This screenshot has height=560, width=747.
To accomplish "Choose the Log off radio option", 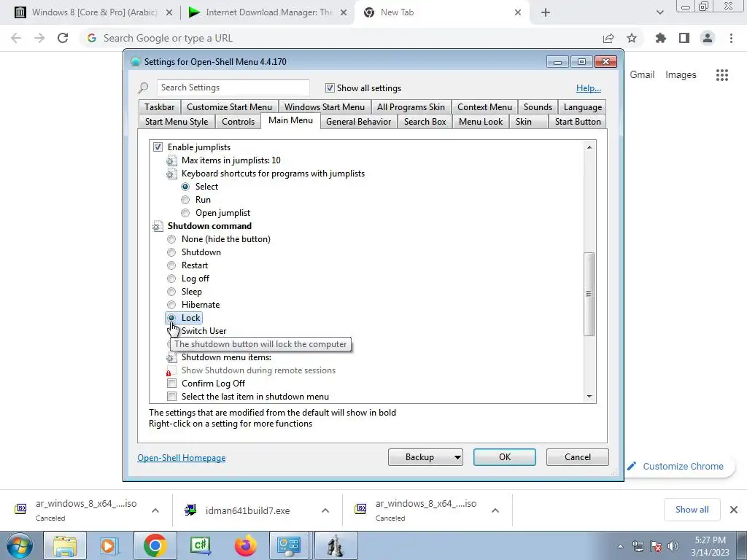I will tap(171, 279).
